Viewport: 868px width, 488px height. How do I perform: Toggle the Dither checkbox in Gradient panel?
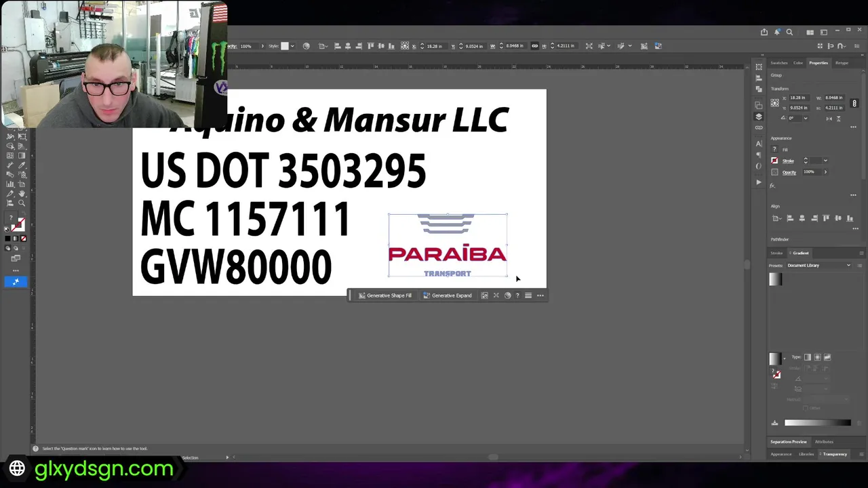806,408
